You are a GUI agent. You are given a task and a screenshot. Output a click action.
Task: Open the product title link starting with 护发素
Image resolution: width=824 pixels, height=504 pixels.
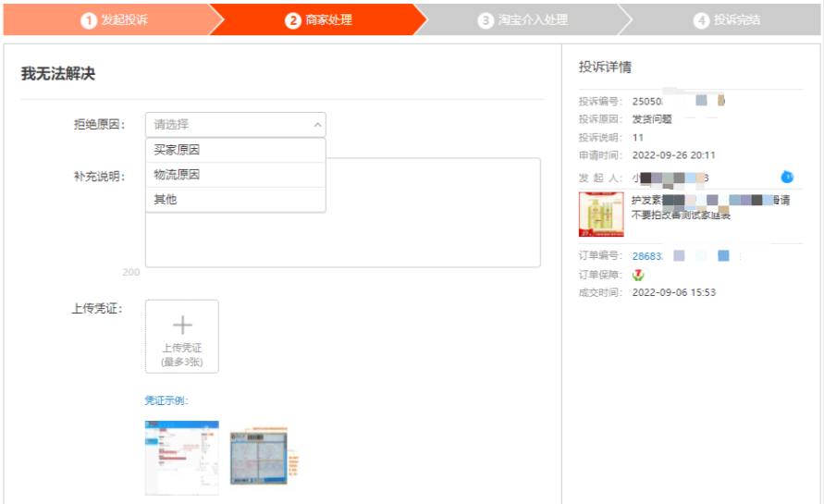point(709,201)
